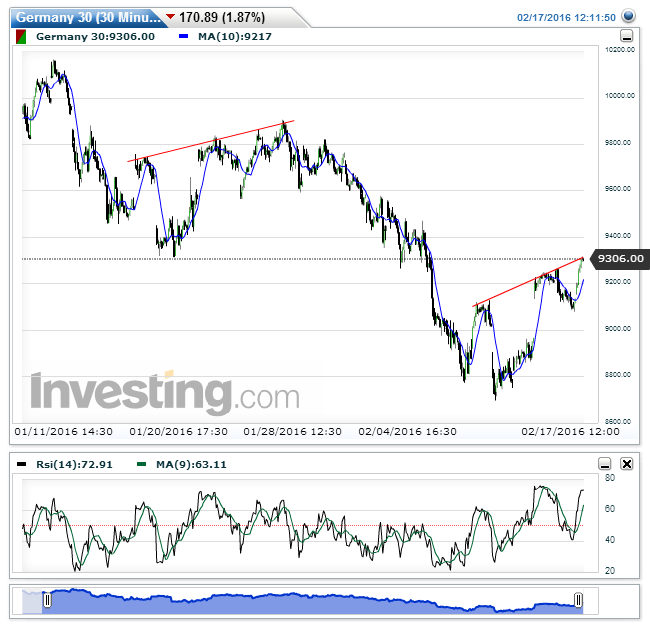Click the Germany 30 candlestick legend icon
The height and width of the screenshot is (627, 650).
click(21, 36)
